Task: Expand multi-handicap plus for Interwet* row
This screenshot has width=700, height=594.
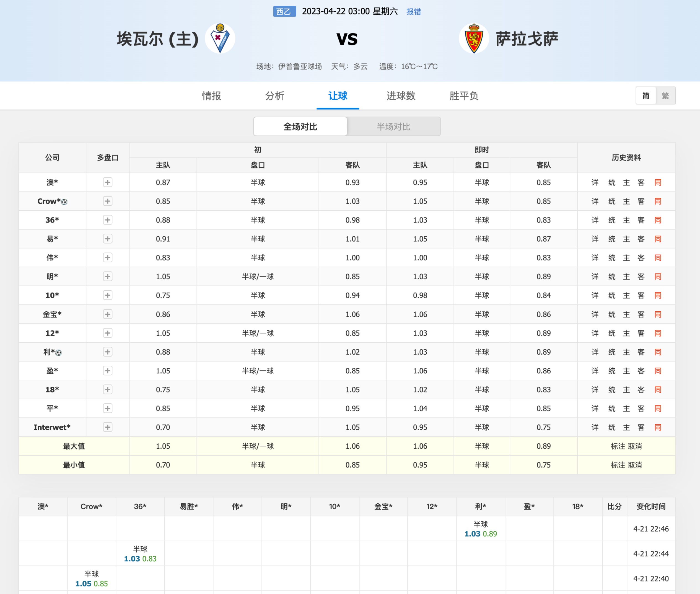Action: [108, 427]
